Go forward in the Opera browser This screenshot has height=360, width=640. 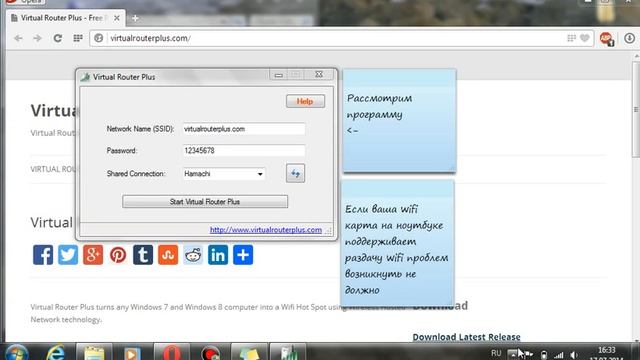38,38
